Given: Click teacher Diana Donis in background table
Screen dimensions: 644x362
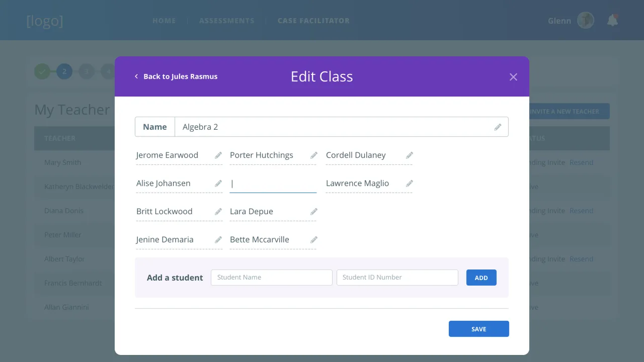Looking at the screenshot, I should point(64,211).
